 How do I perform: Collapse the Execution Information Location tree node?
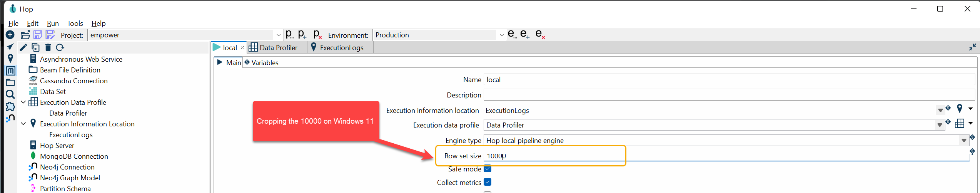tap(23, 124)
